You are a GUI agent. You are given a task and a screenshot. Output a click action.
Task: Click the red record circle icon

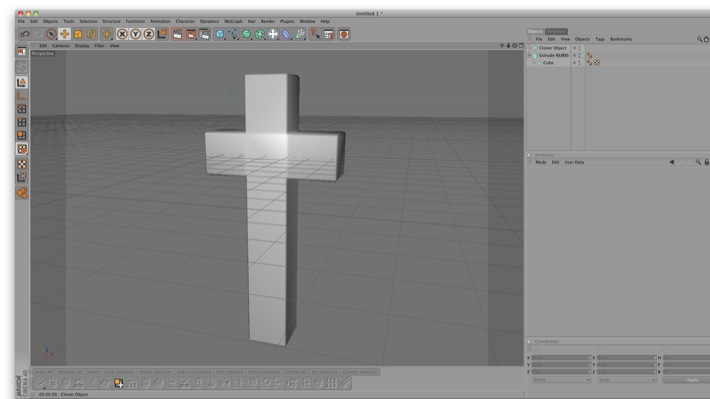pyautogui.click(x=344, y=34)
